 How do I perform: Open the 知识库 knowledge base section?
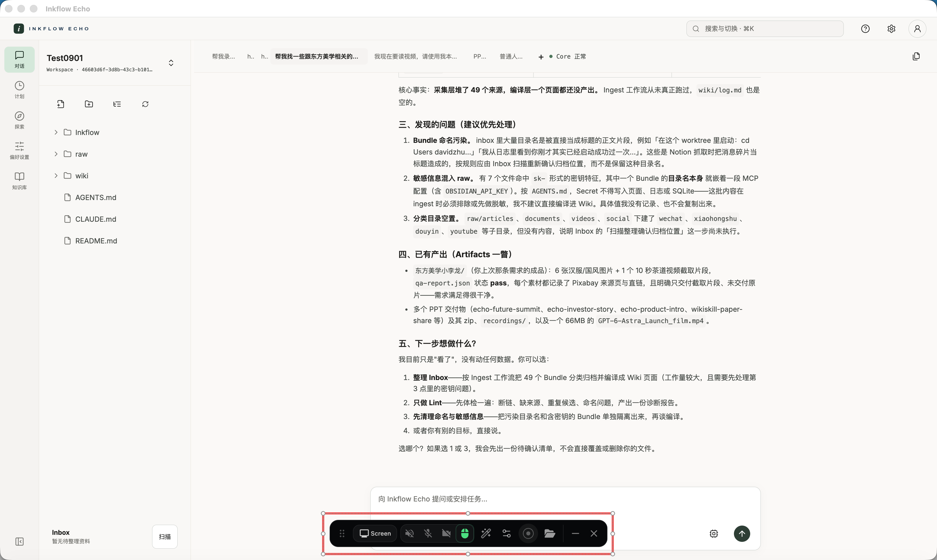click(19, 181)
